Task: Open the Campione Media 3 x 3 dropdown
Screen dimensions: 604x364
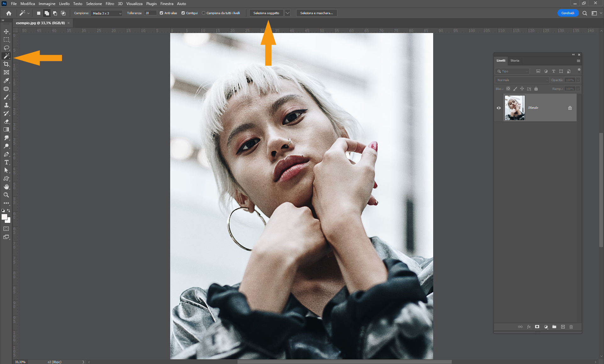Action: click(107, 13)
